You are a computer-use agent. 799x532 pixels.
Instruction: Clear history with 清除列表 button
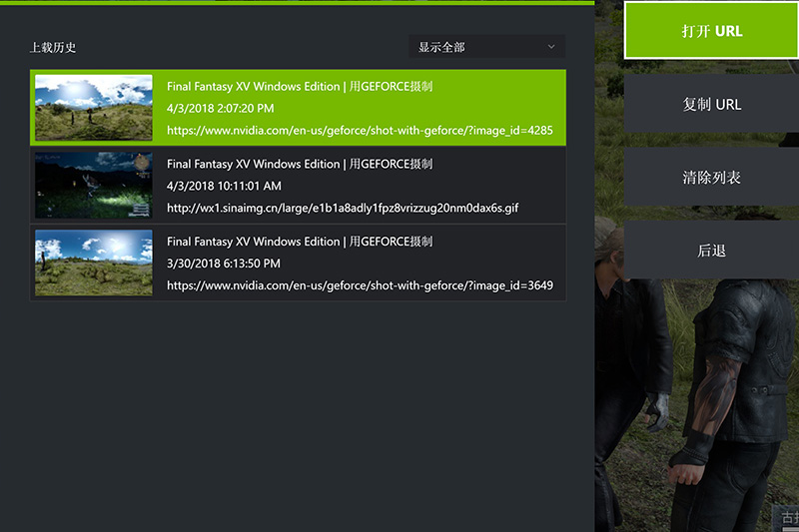(711, 177)
